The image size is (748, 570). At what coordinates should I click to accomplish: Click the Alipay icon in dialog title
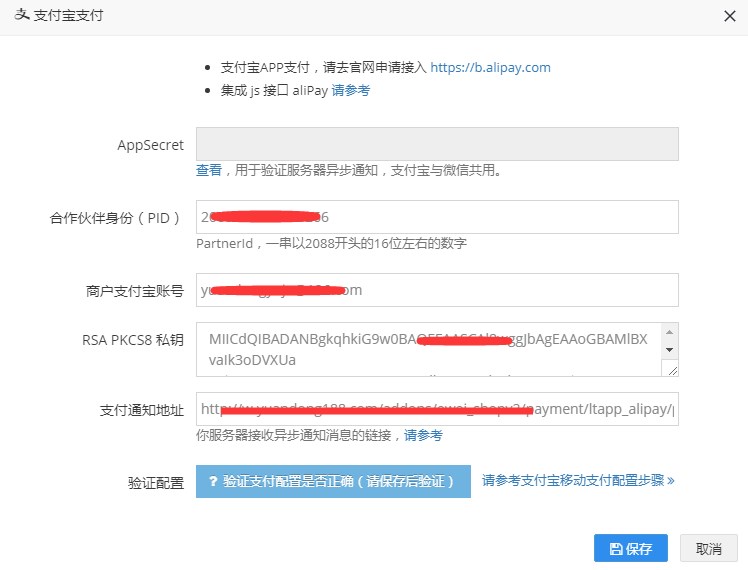(x=21, y=15)
